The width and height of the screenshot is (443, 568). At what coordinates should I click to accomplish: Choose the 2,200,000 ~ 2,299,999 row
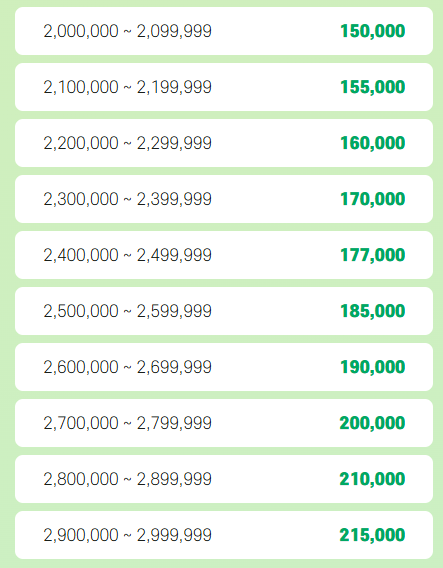click(224, 143)
